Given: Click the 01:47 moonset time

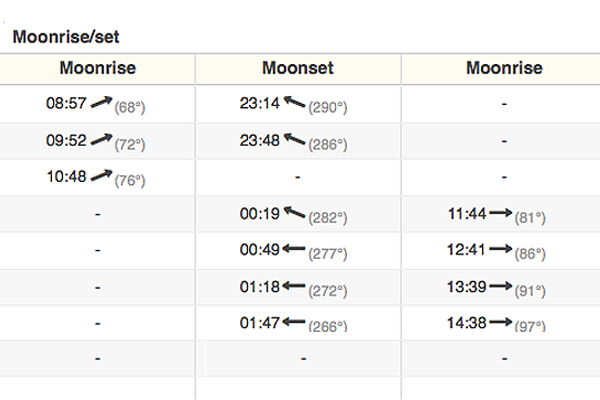Looking at the screenshot, I should tap(260, 323).
